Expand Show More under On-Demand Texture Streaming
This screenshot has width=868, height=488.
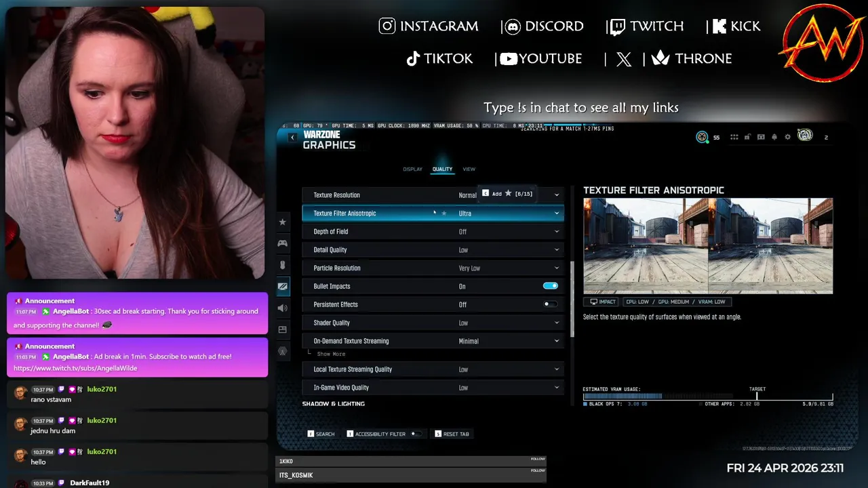(331, 354)
